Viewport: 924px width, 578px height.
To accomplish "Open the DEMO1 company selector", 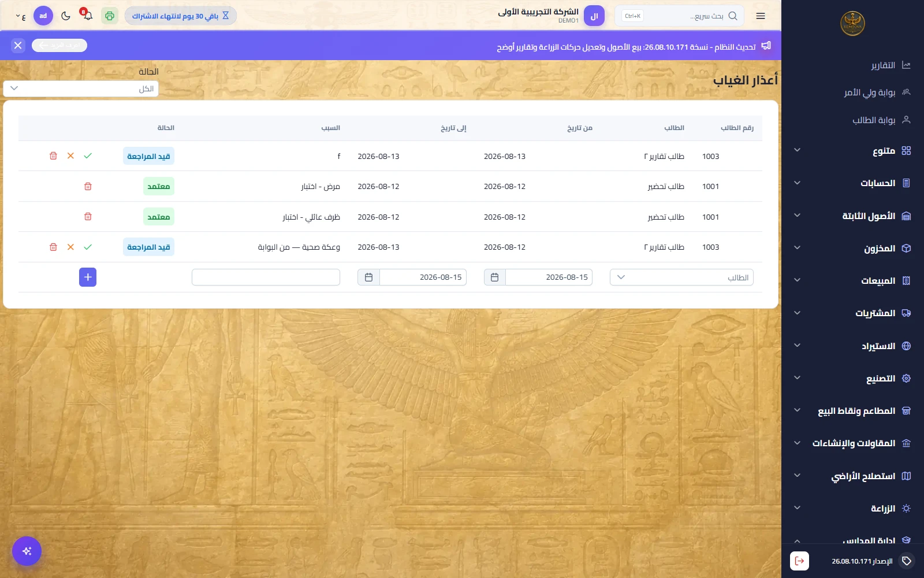I will [551, 16].
